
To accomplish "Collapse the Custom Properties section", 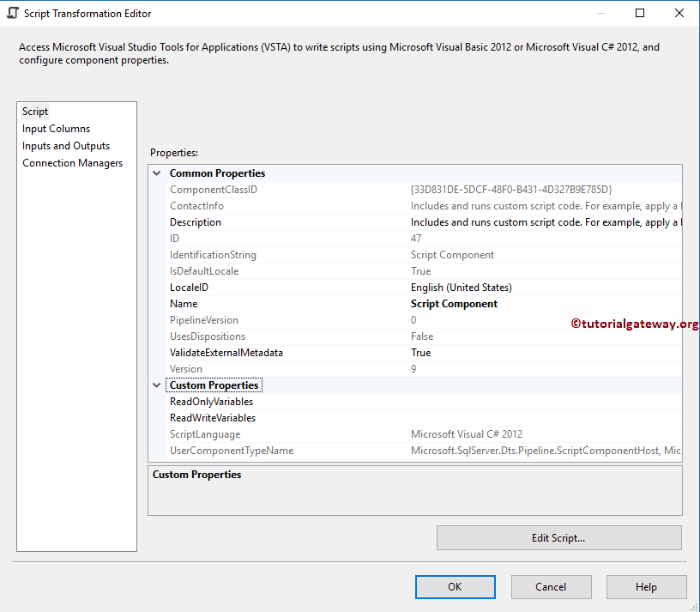I will click(156, 385).
